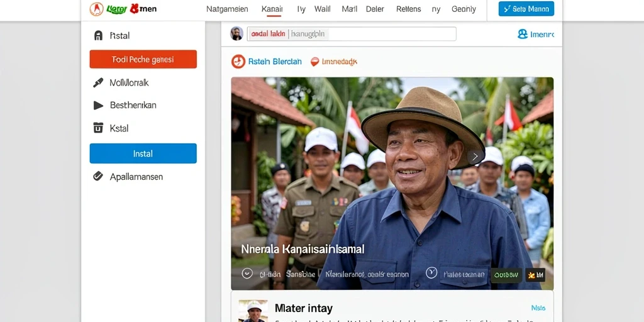Open the Rsteh Bierclan link

coord(275,62)
